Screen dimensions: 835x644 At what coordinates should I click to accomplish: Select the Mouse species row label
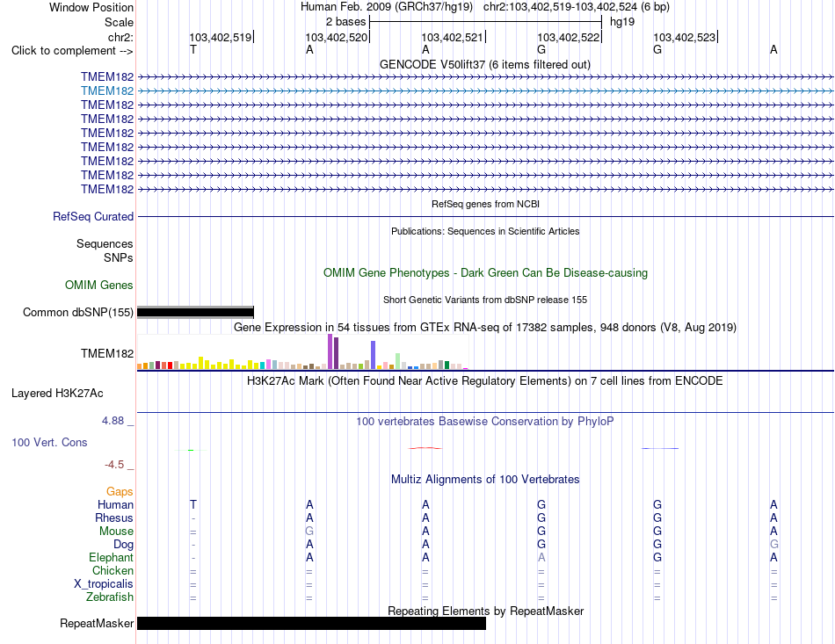(x=116, y=532)
